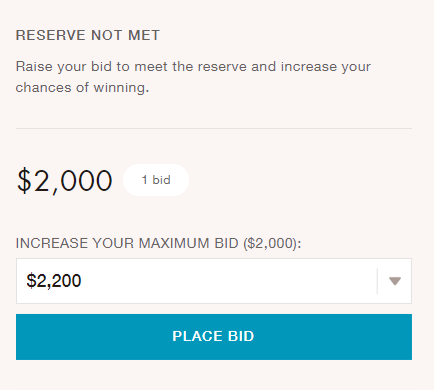Click the chances of winning text line
Image resolution: width=434 pixels, height=390 pixels.
82,88
